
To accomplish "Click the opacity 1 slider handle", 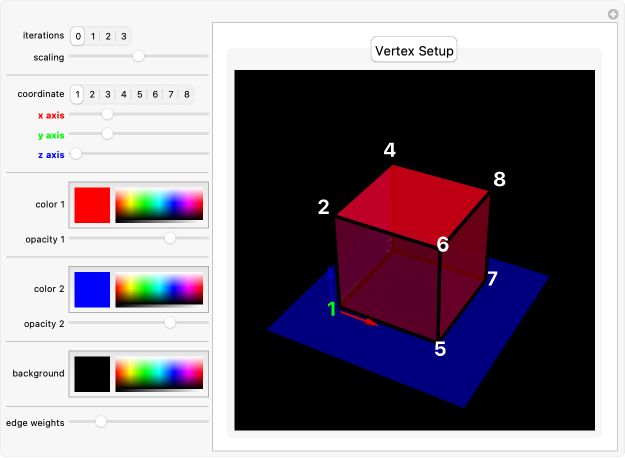I will (x=170, y=238).
